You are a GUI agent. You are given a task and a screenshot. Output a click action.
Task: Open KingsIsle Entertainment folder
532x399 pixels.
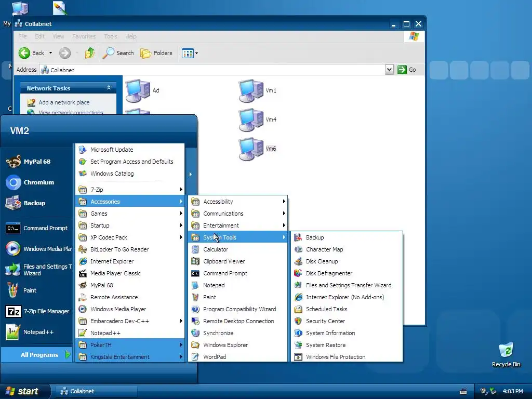click(130, 357)
